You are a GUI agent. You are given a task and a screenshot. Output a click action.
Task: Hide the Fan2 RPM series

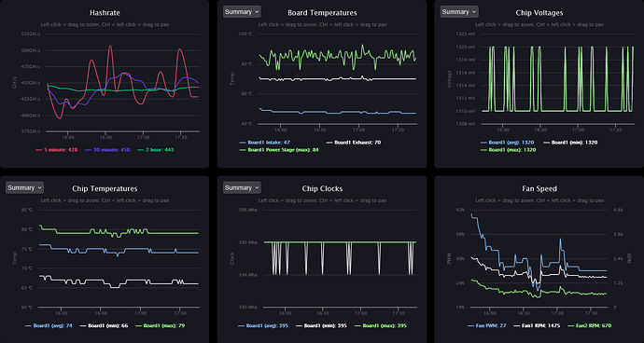click(x=590, y=326)
